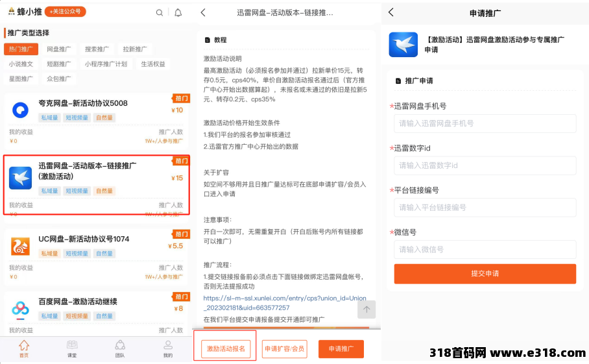Tap the scroll-to-top arrow button
Viewport: 589px width, 364px height.
click(367, 309)
